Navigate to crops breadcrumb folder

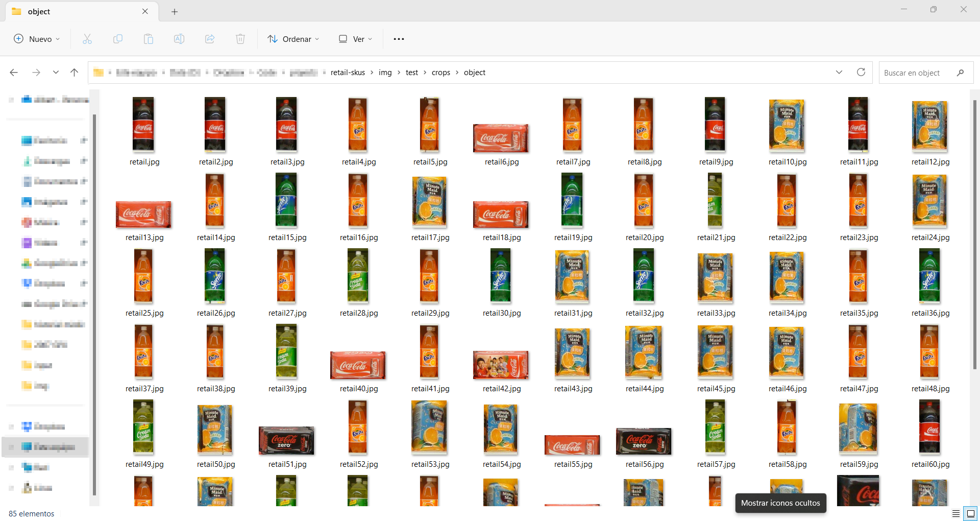(441, 73)
